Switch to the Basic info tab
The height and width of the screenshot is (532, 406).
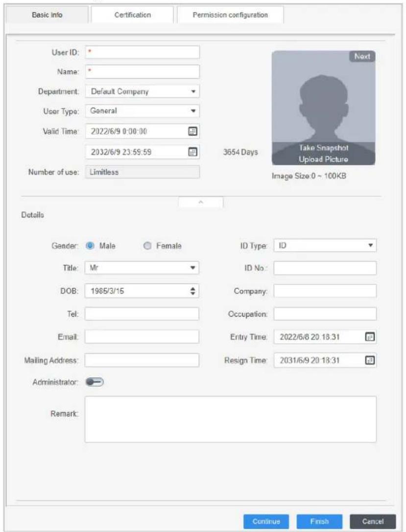pyautogui.click(x=47, y=15)
